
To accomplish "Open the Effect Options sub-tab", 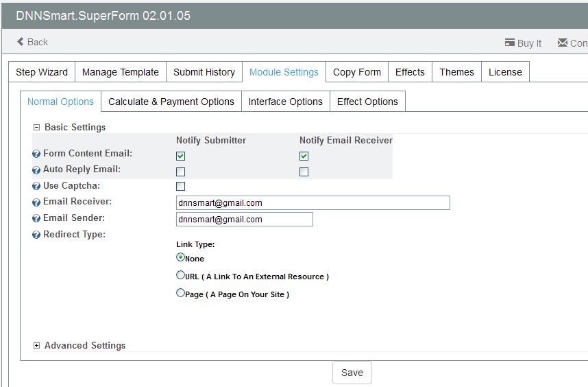I will (367, 102).
